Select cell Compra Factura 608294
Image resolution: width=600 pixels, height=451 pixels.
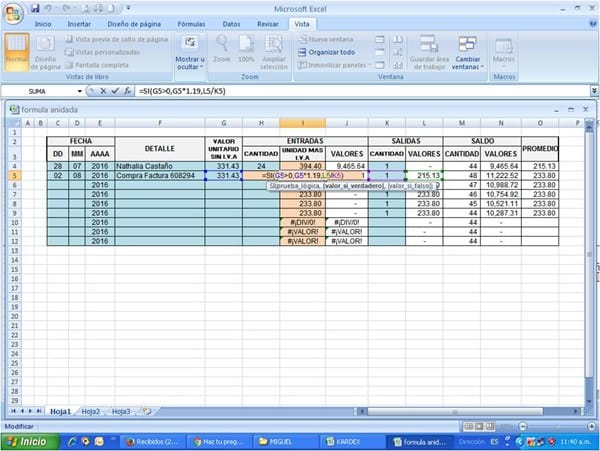pyautogui.click(x=160, y=176)
